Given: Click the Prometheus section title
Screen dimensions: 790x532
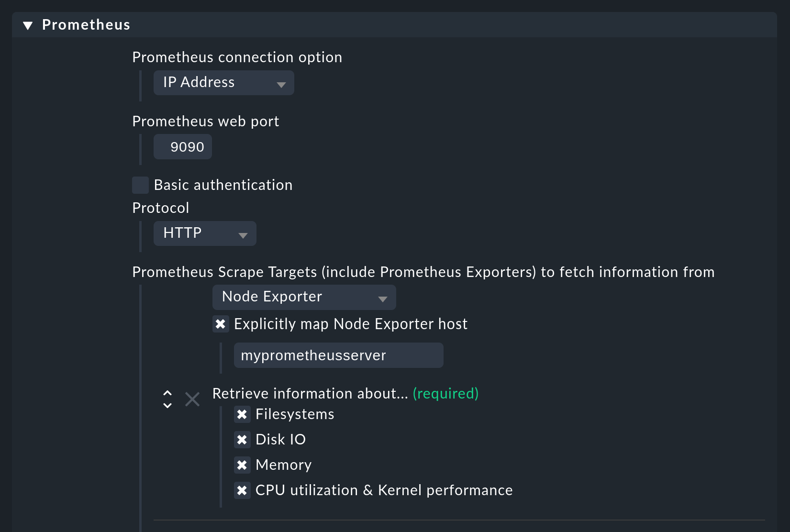Looking at the screenshot, I should tap(86, 25).
